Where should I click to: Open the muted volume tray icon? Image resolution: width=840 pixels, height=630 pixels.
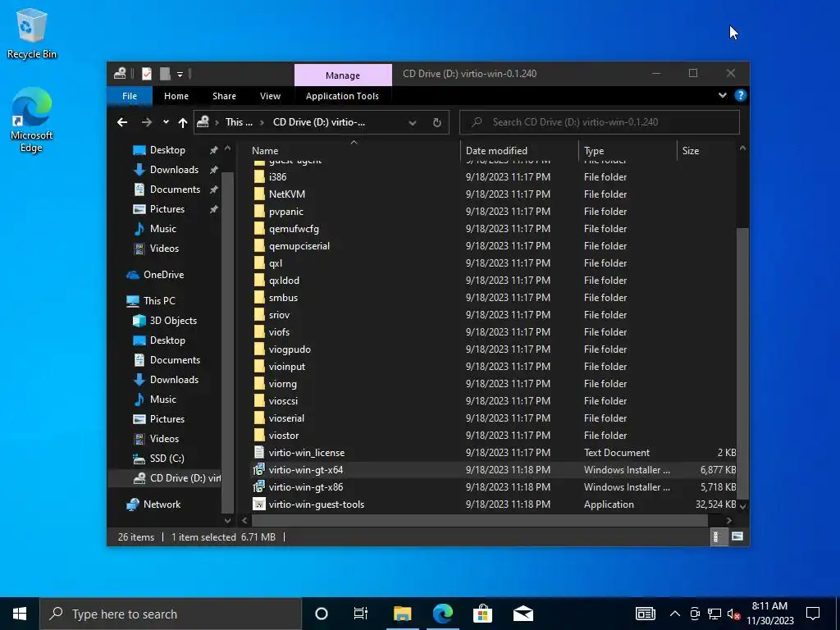(733, 614)
